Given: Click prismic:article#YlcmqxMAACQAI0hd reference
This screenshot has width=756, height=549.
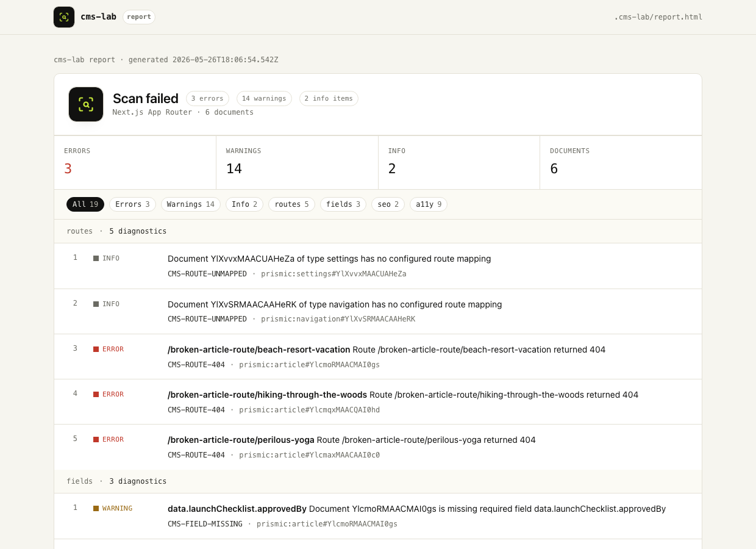Looking at the screenshot, I should 309,410.
